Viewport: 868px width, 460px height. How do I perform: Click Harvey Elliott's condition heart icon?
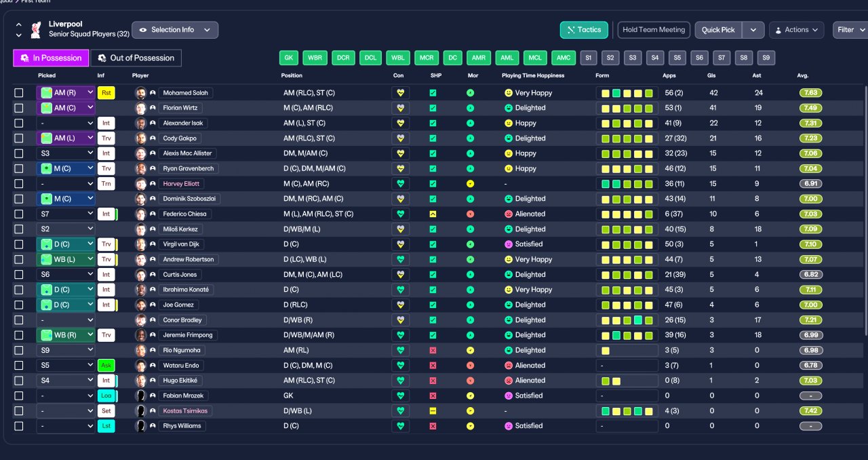point(400,184)
